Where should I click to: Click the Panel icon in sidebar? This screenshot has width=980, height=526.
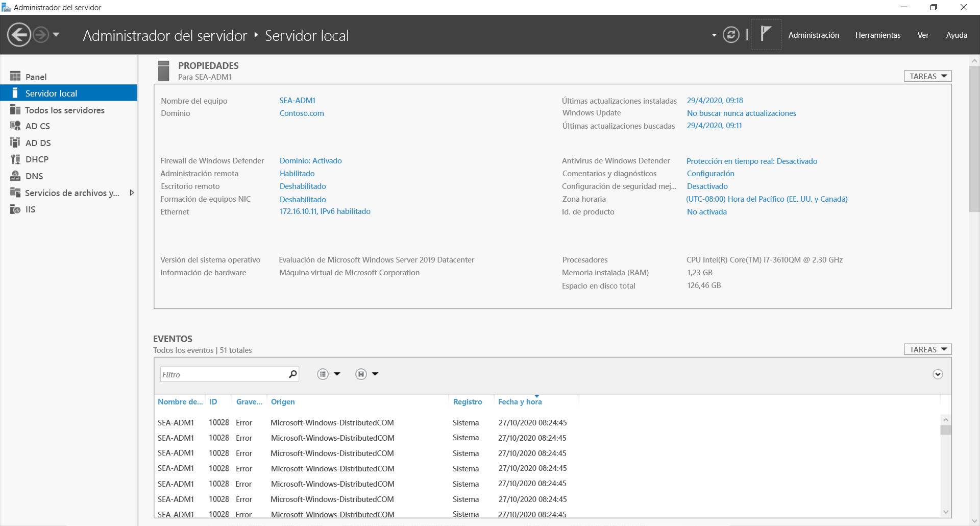pyautogui.click(x=15, y=76)
